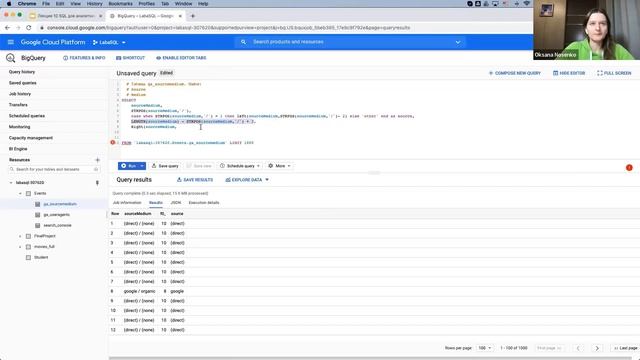
Task: Focus the tables and datasets search field
Action: click(54, 169)
